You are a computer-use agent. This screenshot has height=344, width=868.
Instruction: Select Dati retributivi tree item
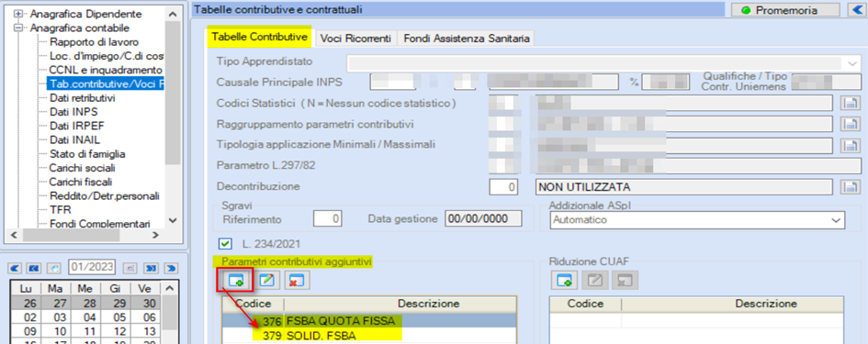click(82, 98)
